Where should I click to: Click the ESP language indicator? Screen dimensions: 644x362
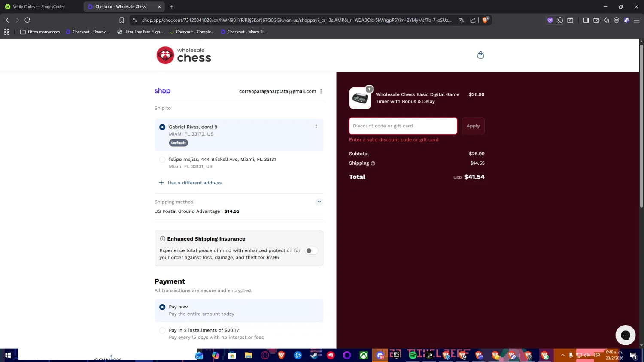click(597, 355)
